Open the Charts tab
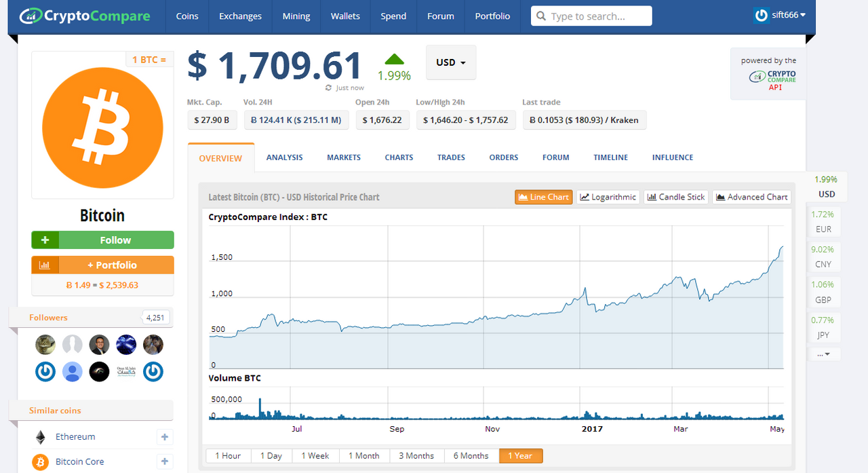Viewport: 868px width, 473px height. click(399, 157)
